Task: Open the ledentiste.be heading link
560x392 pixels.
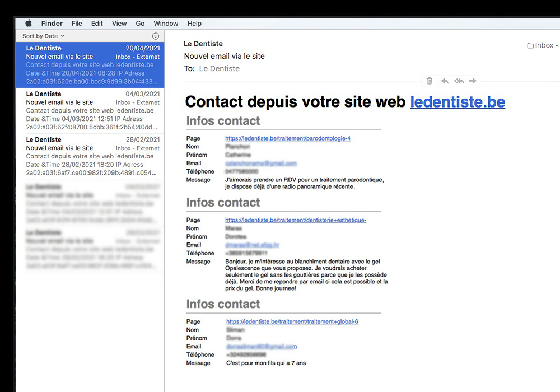Action: (x=458, y=102)
